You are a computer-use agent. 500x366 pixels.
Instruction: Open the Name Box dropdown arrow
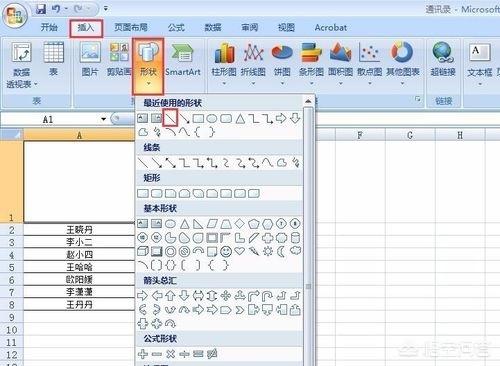click(x=103, y=119)
